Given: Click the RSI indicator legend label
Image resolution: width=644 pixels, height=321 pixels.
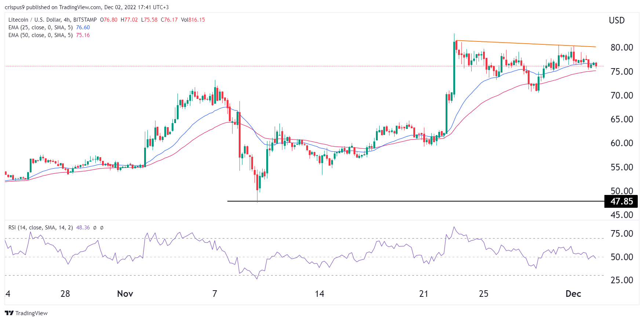Looking at the screenshot, I should [41, 228].
